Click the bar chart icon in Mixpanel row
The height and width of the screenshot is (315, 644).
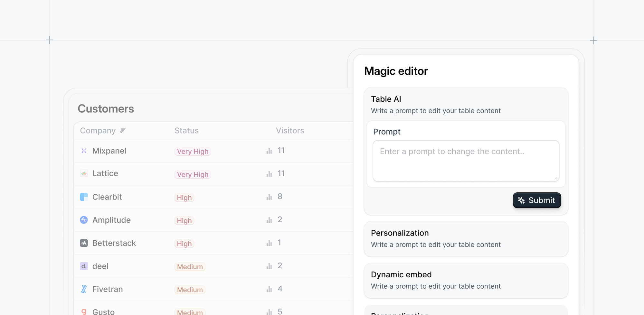[269, 151]
